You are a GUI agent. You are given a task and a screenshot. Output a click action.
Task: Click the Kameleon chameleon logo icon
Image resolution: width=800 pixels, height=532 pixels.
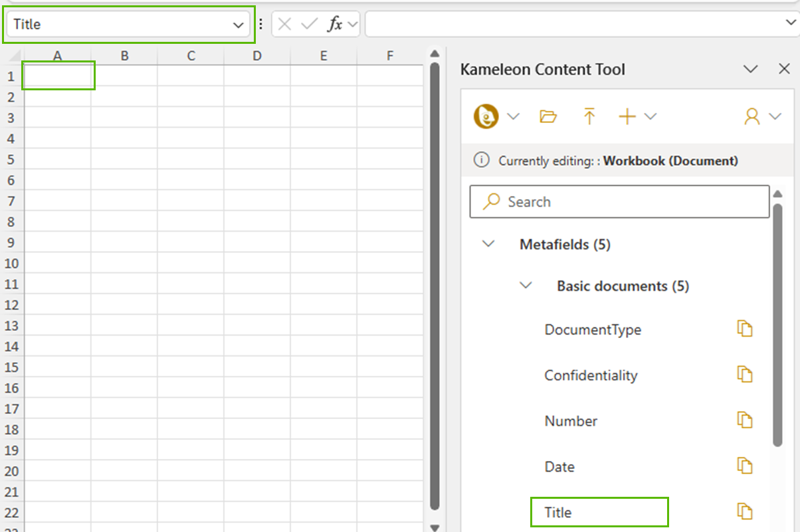point(486,117)
